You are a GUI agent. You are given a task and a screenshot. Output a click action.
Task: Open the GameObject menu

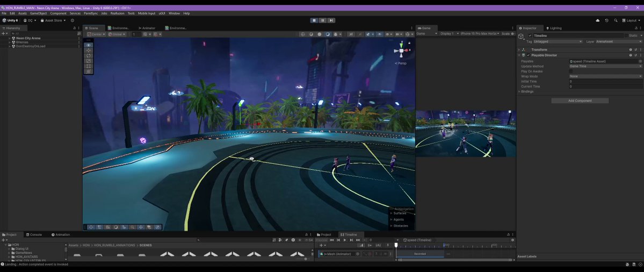tap(39, 13)
